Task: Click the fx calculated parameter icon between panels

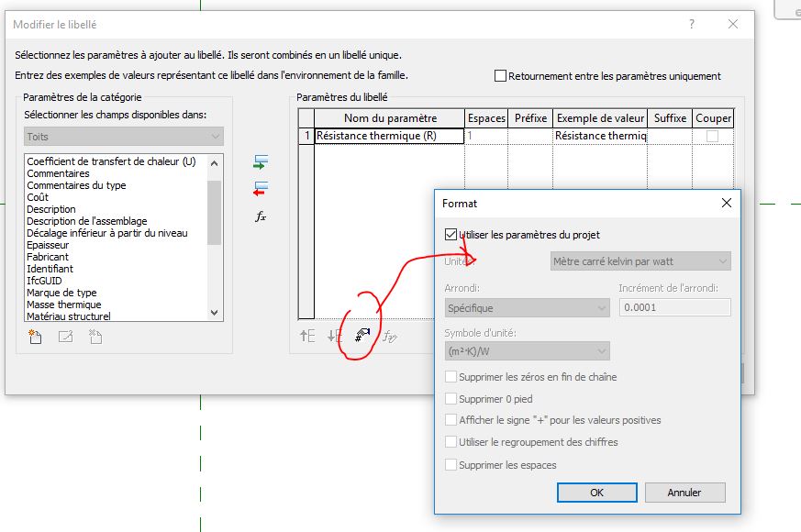Action: [x=261, y=216]
